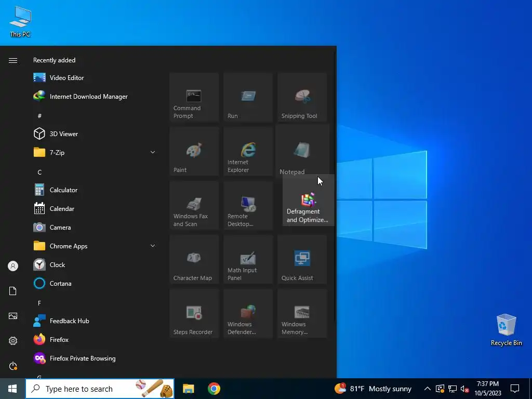Open the Character Map tile

194,259
